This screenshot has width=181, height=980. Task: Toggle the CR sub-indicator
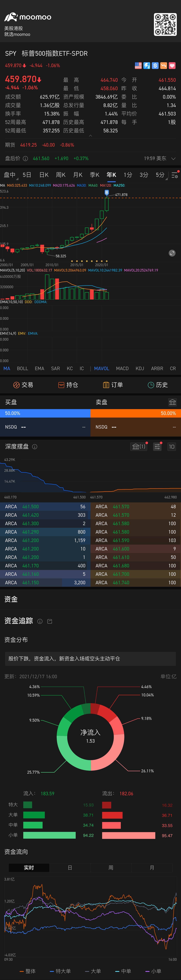tap(173, 369)
